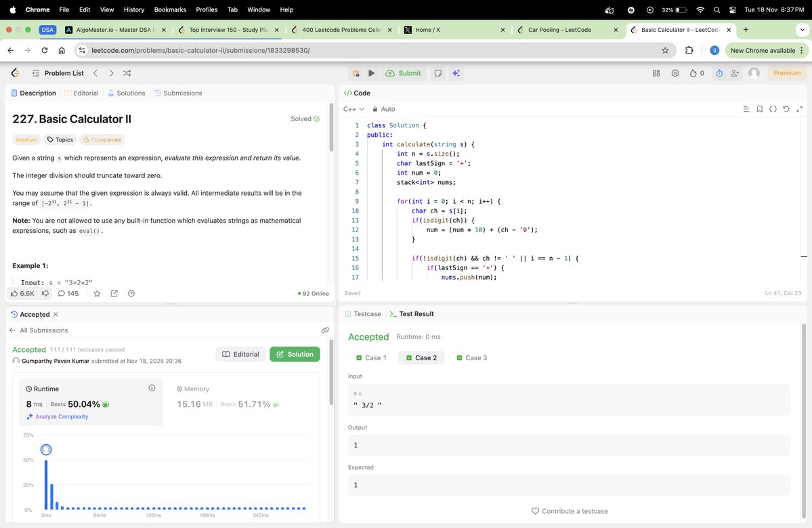The width and height of the screenshot is (812, 528).
Task: Select Case 2 result
Action: coord(421,357)
